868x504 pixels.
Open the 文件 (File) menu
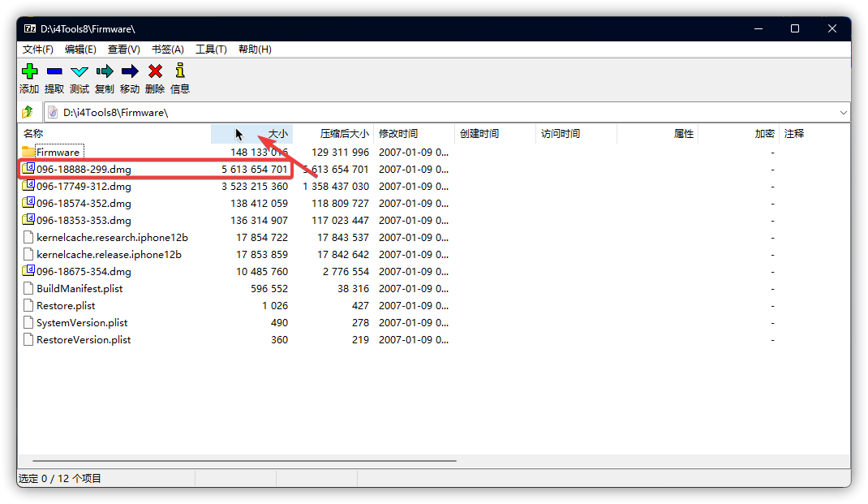click(37, 49)
